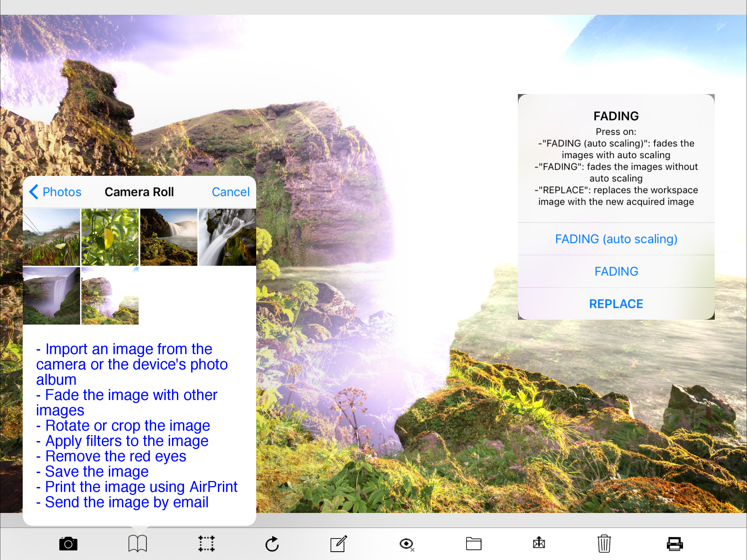Open the edit filters pencil icon
This screenshot has width=747, height=560.
339,544
